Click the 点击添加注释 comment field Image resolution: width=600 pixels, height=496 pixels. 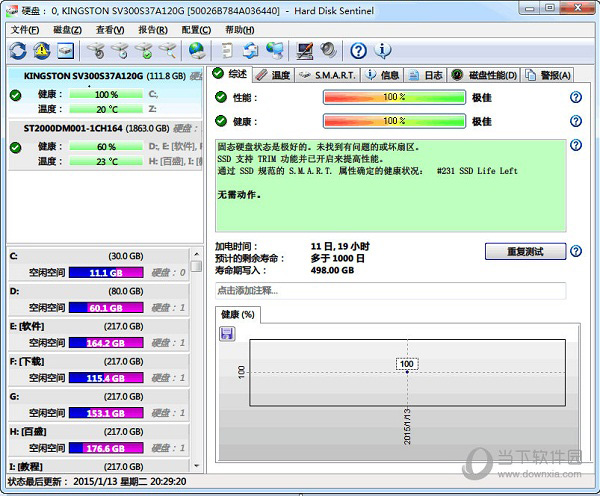coord(391,290)
